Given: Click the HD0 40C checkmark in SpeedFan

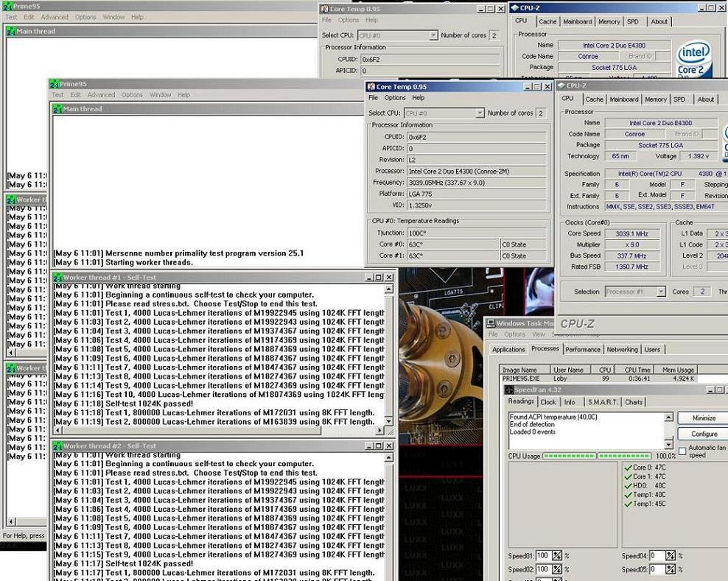Looking at the screenshot, I should coord(628,486).
